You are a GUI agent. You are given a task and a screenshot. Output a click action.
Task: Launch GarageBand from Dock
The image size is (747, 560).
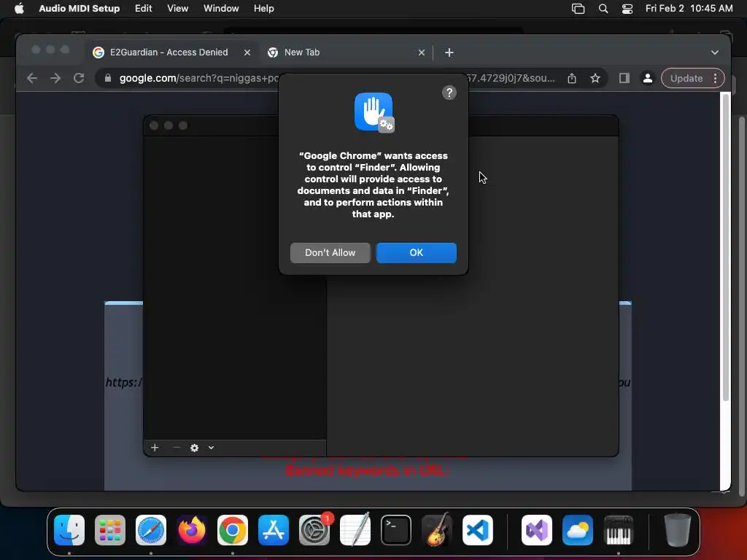click(437, 530)
